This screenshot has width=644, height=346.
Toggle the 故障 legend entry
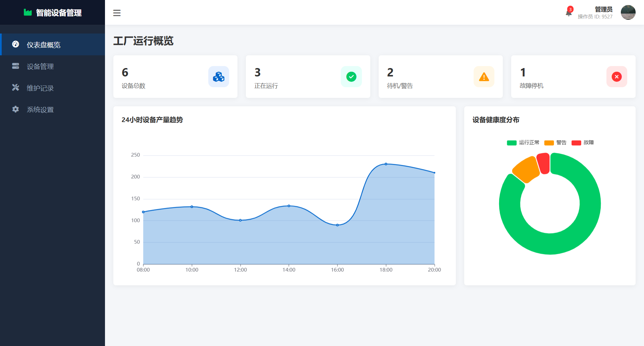coord(583,142)
